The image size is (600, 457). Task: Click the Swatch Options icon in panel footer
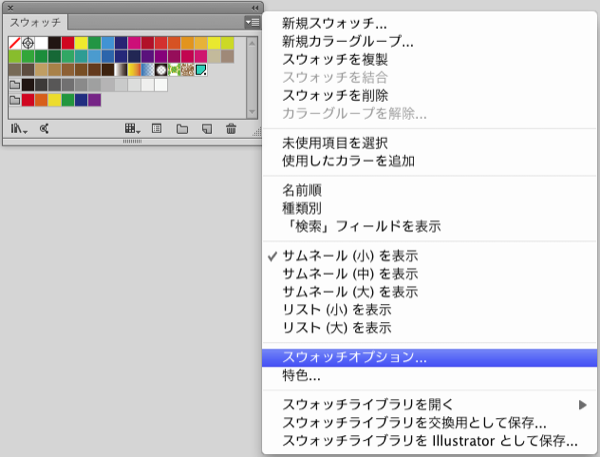[x=156, y=128]
